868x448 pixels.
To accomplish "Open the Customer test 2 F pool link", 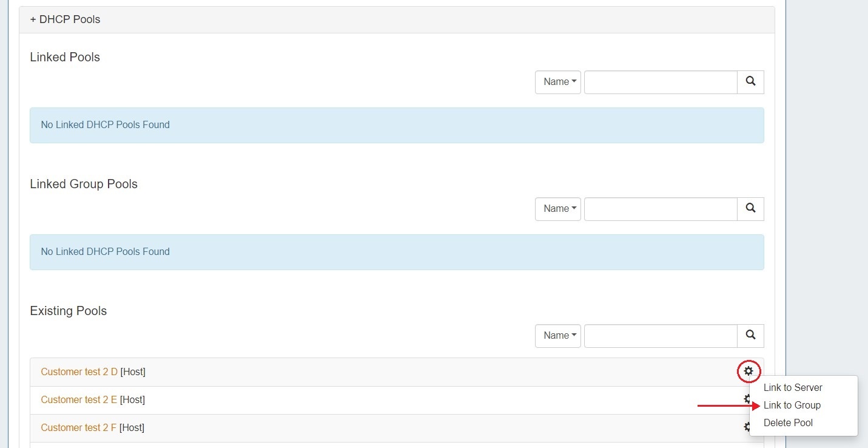I will (78, 428).
